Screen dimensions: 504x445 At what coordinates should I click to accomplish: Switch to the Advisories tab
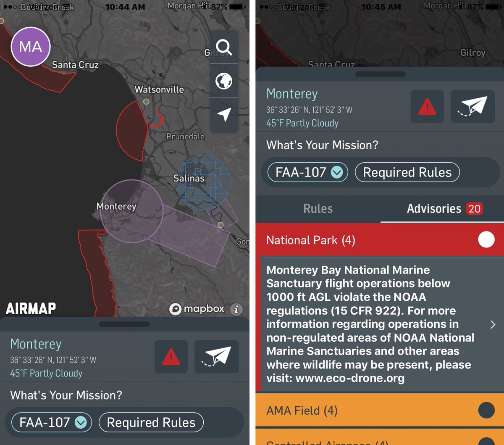coord(442,208)
